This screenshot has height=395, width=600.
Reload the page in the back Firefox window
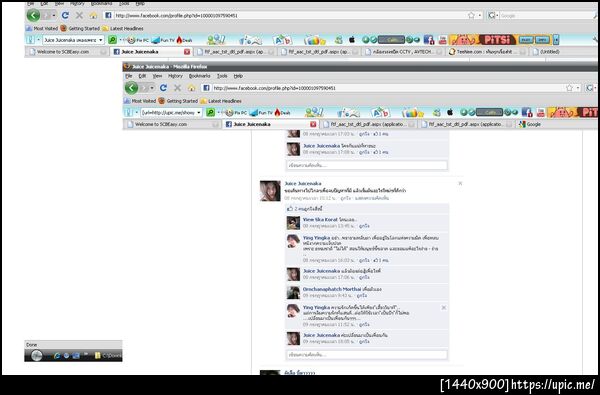point(65,15)
